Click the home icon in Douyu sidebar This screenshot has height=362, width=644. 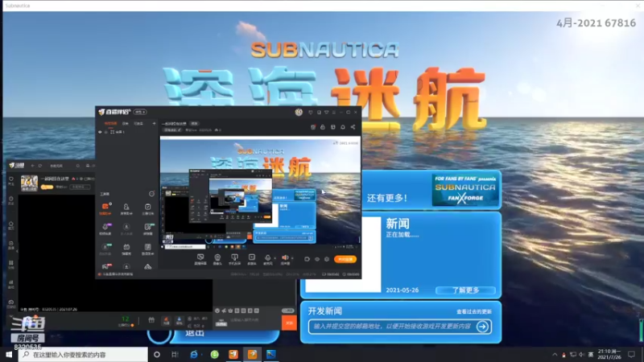coord(11,224)
